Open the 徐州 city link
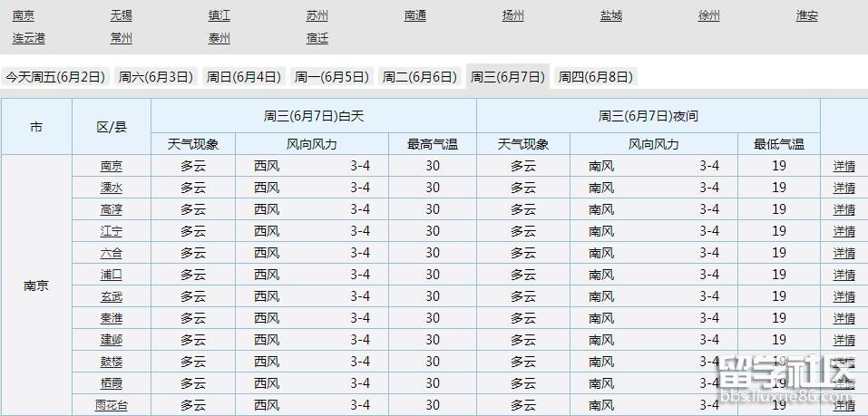The width and height of the screenshot is (868, 416). [709, 16]
